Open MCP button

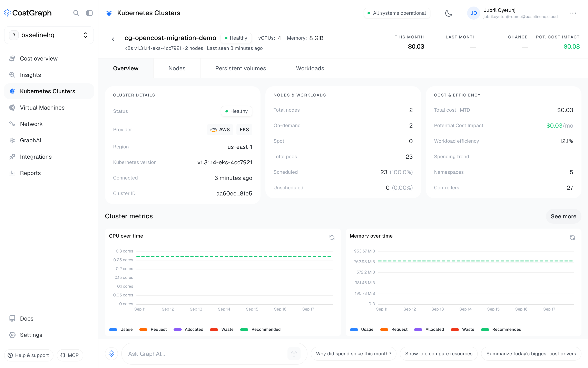point(70,355)
